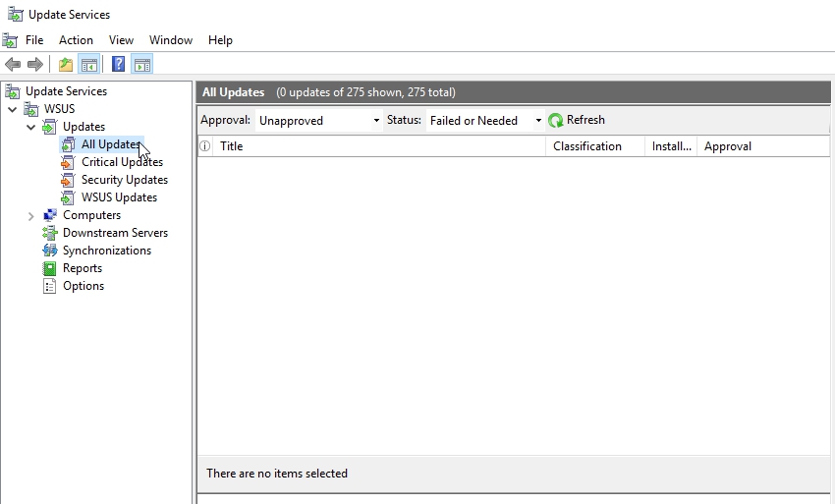Click the Update Services title bar icon
835x504 pixels.
click(x=16, y=15)
